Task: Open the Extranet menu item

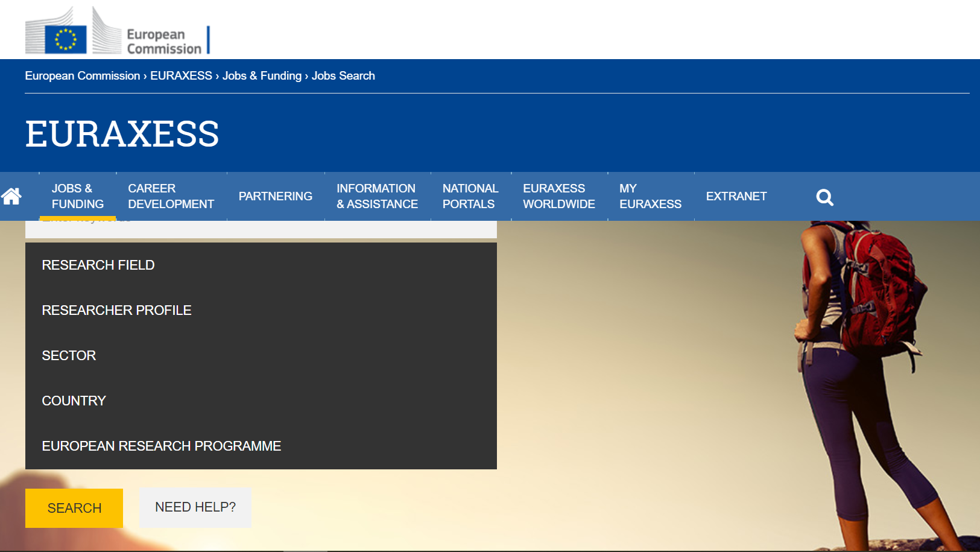Action: click(x=736, y=197)
